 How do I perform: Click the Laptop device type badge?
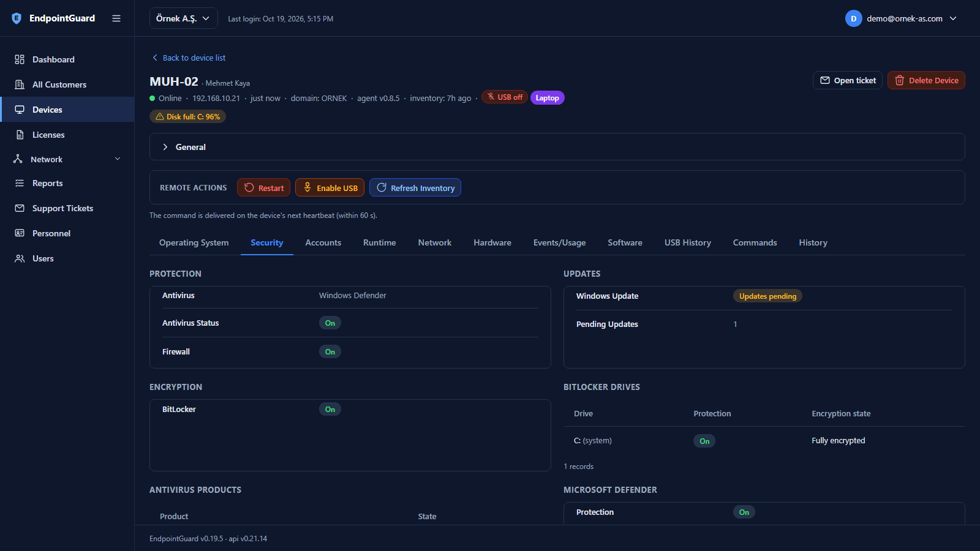(547, 98)
